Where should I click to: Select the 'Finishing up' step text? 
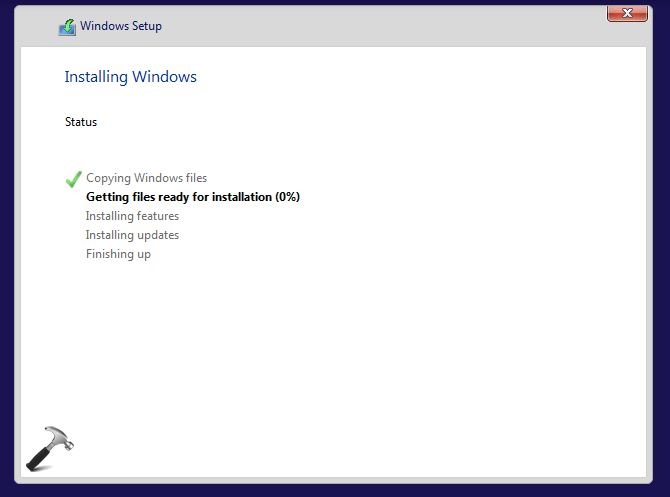click(x=118, y=254)
